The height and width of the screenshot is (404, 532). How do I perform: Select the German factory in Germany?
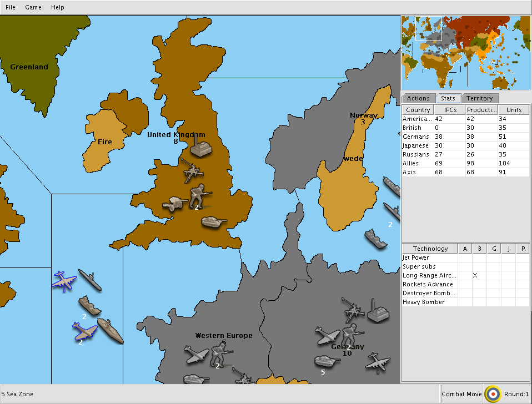[378, 311]
